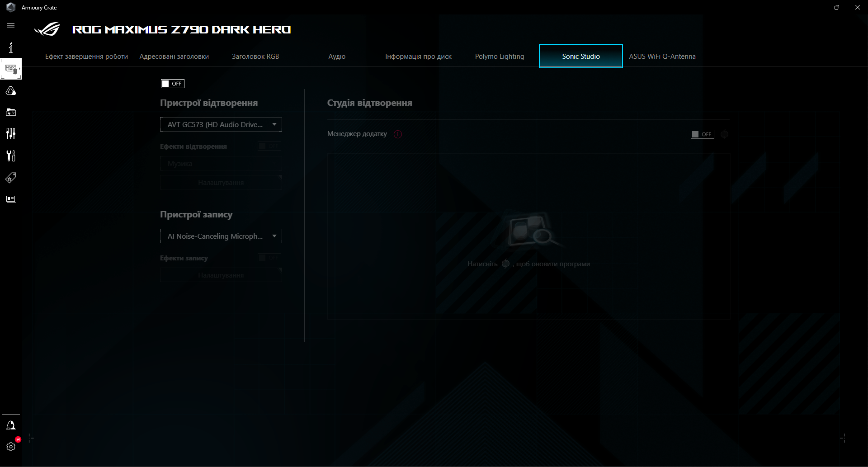Select the device keyboard icon in sidebar

pos(10,69)
